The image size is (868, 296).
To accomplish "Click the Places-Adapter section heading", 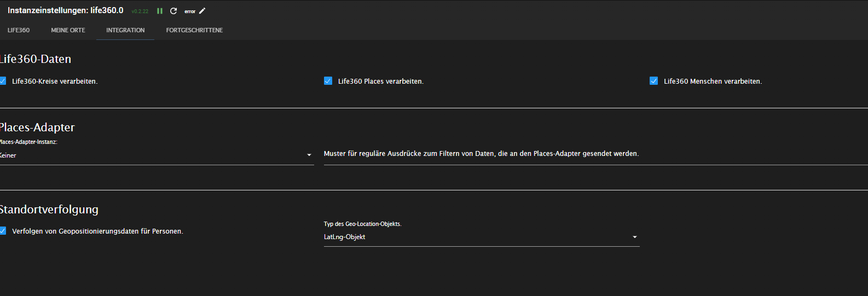I will (x=37, y=127).
